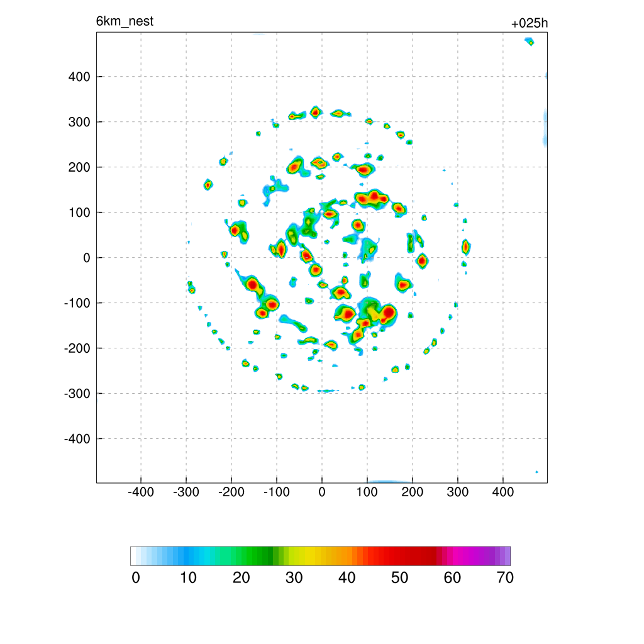644x644 pixels.
Task: Click the y-axis label "100"
Action: point(79,213)
